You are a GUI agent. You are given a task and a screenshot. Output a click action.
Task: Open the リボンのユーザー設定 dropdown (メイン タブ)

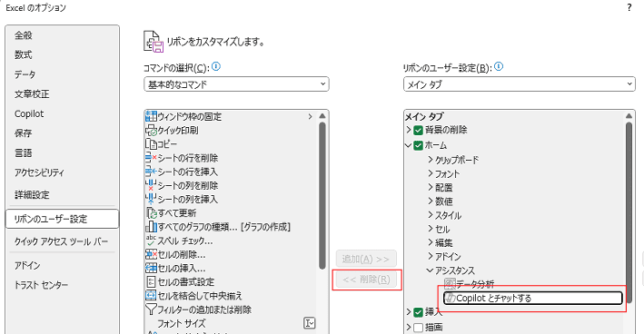click(x=520, y=84)
